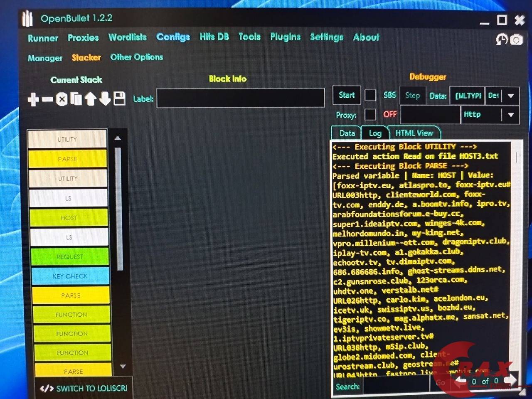Click the '0 of 0' search counter

click(485, 381)
